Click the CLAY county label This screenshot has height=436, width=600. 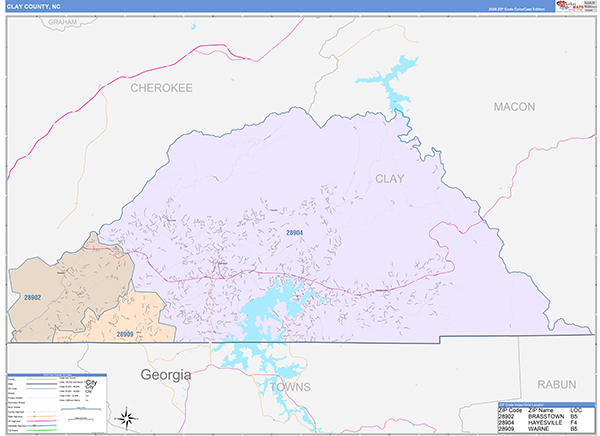390,179
